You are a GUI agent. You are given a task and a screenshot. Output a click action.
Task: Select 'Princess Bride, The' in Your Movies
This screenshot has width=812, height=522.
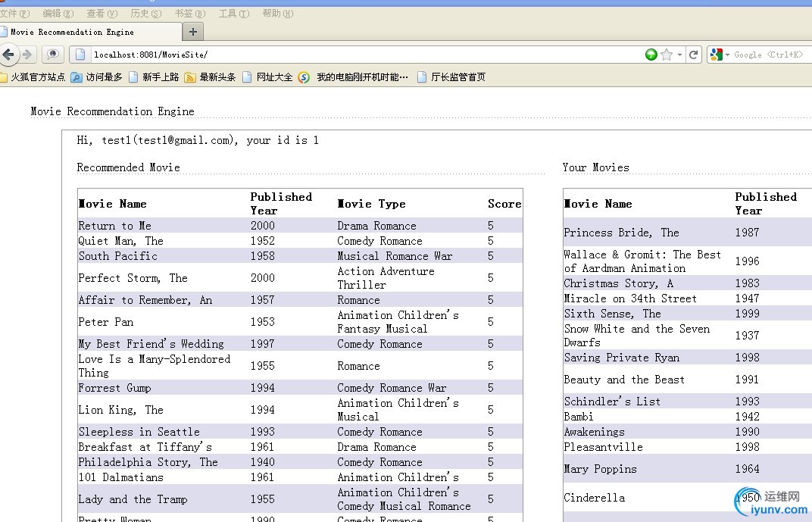pyautogui.click(x=621, y=233)
